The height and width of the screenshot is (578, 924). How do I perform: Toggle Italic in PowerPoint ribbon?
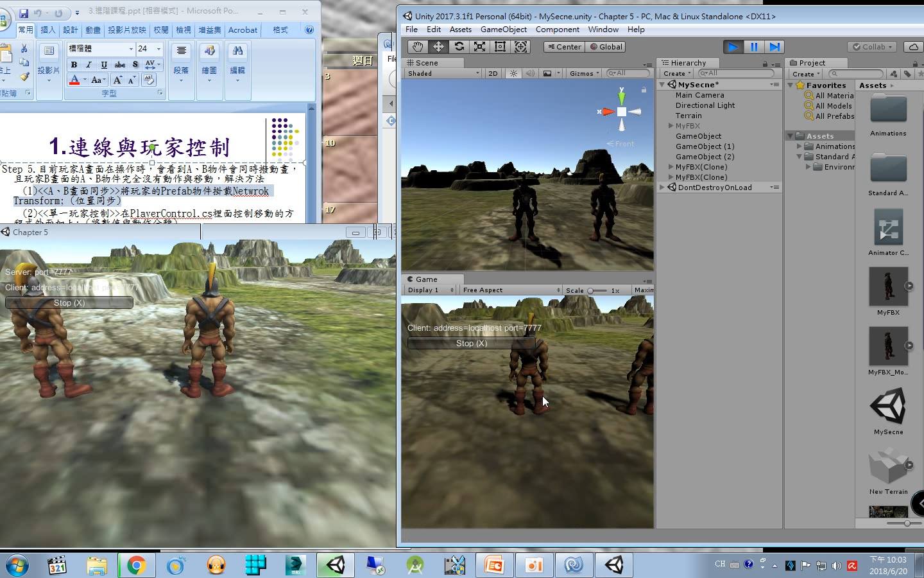coord(89,65)
